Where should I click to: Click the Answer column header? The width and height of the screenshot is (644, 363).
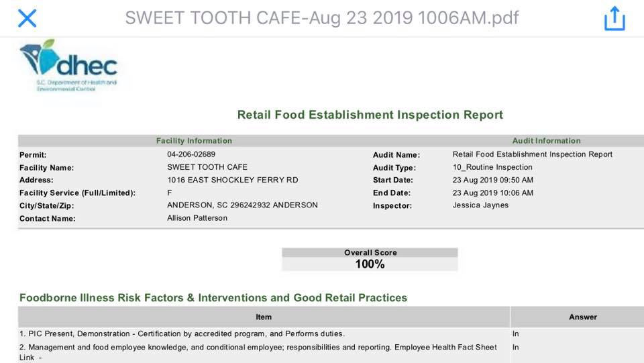[x=583, y=317]
